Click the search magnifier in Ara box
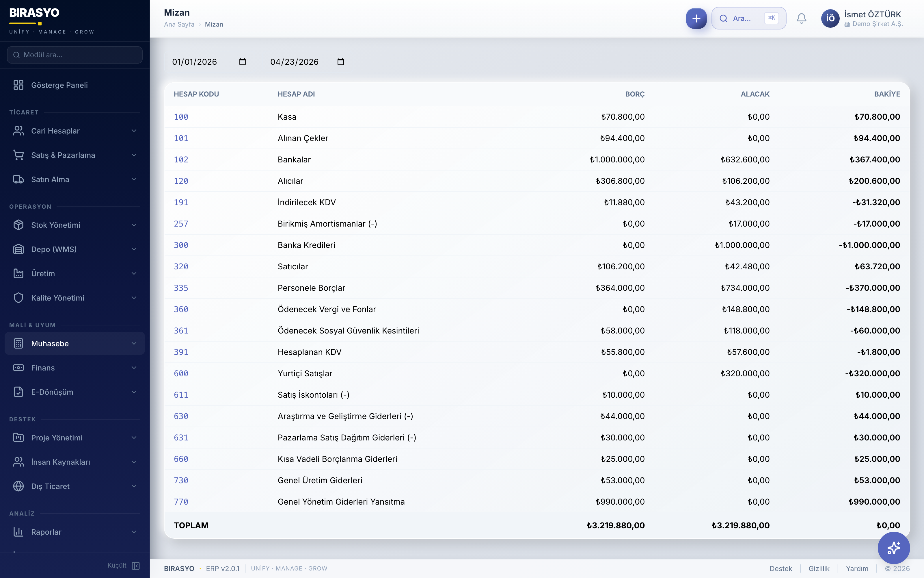 [x=724, y=18]
